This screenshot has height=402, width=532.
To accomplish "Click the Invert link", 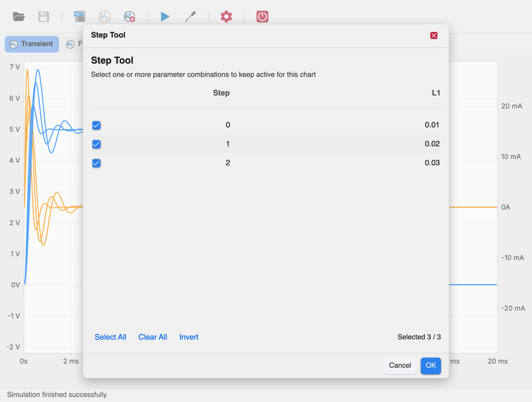I will coord(189,337).
